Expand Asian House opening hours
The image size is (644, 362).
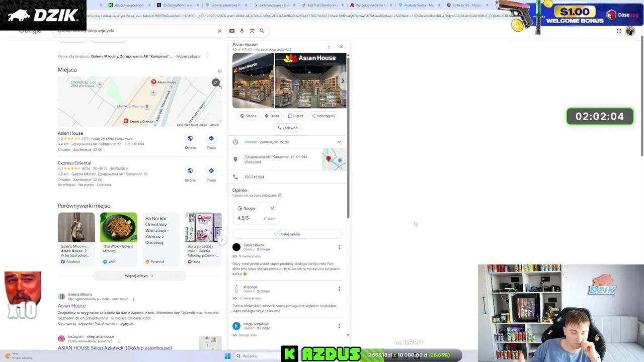pos(339,142)
